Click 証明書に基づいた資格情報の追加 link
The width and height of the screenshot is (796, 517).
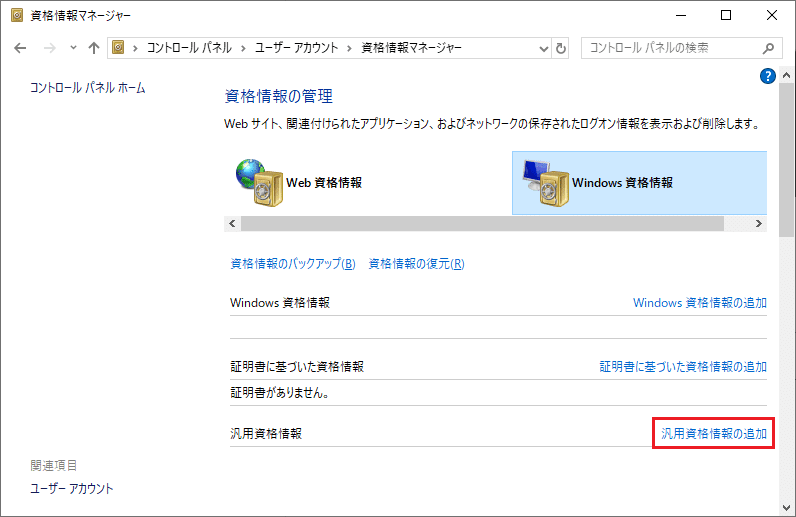pos(683,367)
